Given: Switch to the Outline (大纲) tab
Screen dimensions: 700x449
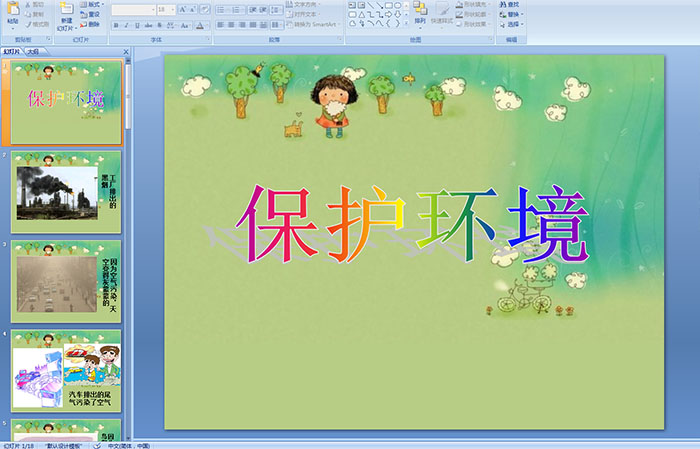Looking at the screenshot, I should pos(34,49).
